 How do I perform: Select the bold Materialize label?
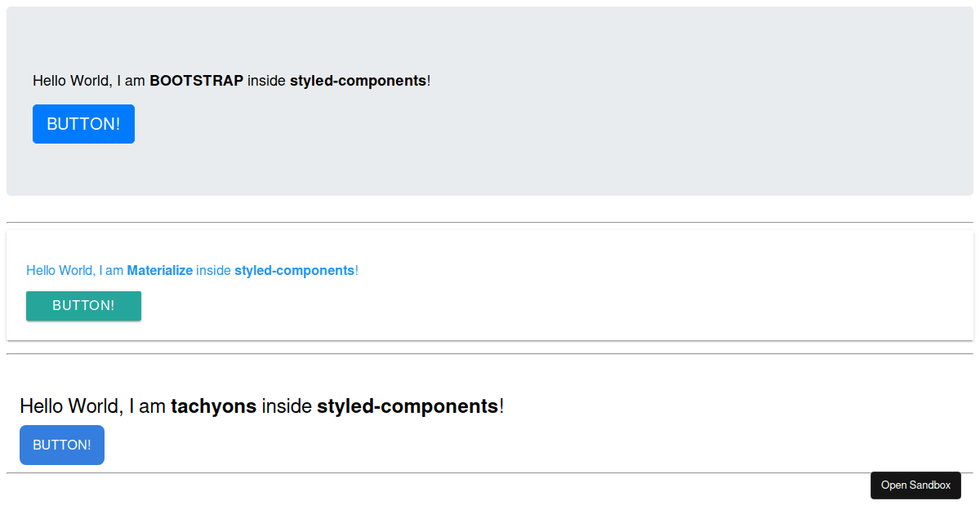tap(160, 270)
